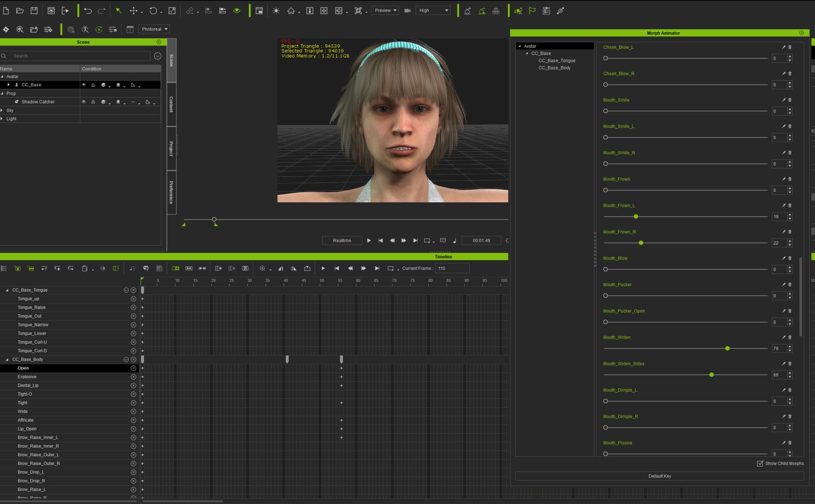Toggle the lock for Shadow Catcher
The width and height of the screenshot is (815, 504).
pos(93,102)
